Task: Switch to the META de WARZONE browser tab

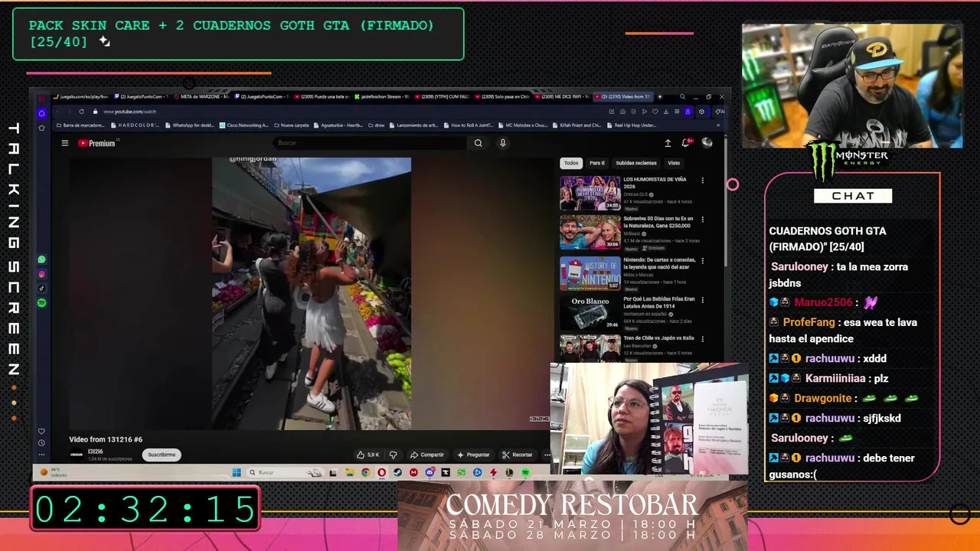Action: pyautogui.click(x=204, y=97)
